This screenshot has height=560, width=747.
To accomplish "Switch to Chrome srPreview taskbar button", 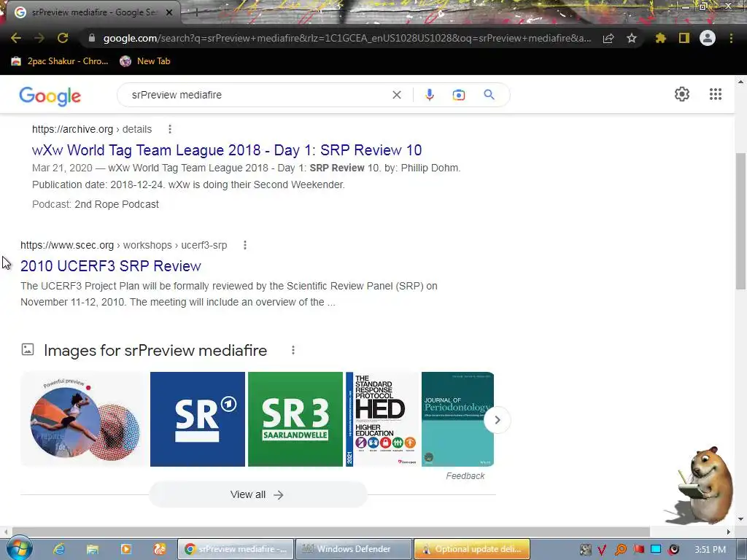I will tap(236, 549).
